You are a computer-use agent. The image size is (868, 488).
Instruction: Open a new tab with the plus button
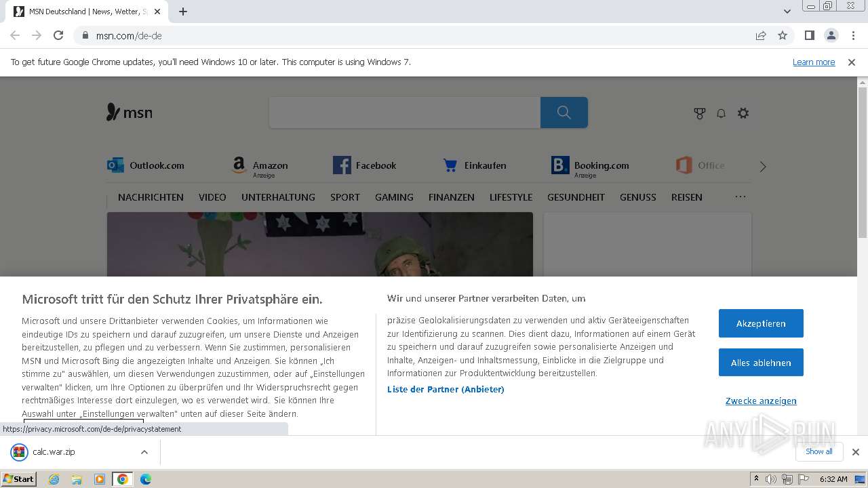pyautogui.click(x=183, y=12)
